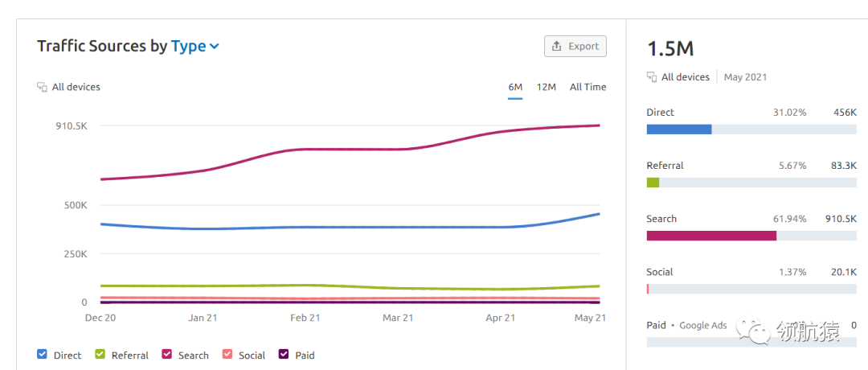This screenshot has height=370, width=868.
Task: Expand the Type chevron arrow
Action: (x=215, y=47)
